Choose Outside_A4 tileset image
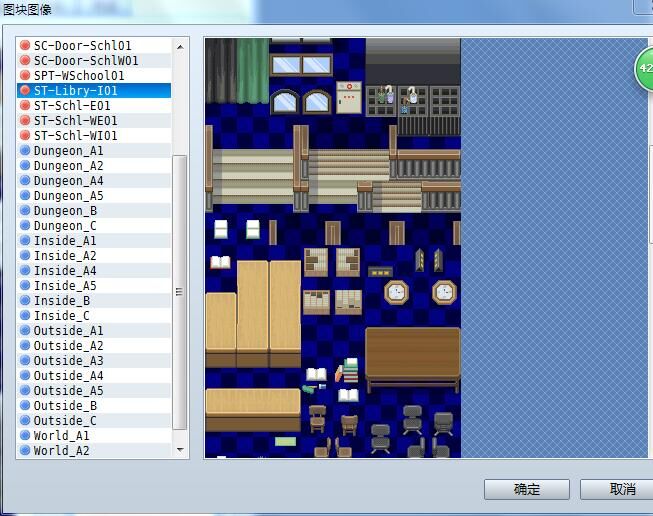This screenshot has width=653, height=516. click(94, 375)
